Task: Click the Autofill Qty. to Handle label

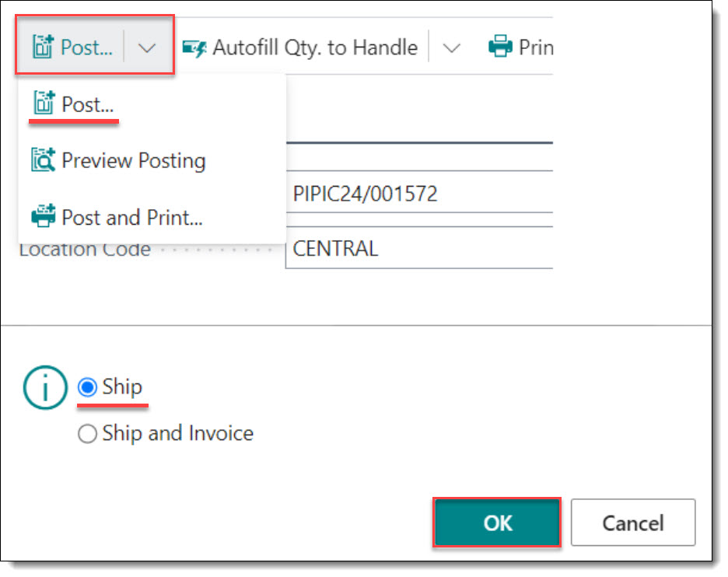Action: [315, 47]
